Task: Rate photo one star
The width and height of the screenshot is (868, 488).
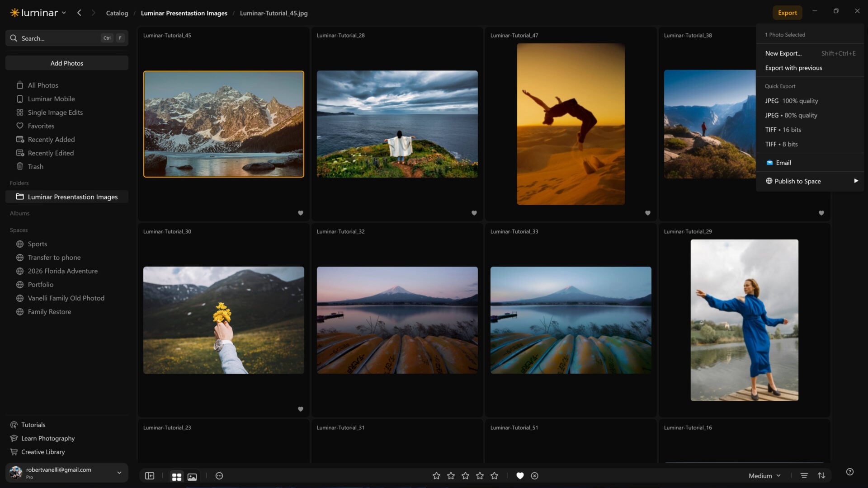Action: (436, 476)
